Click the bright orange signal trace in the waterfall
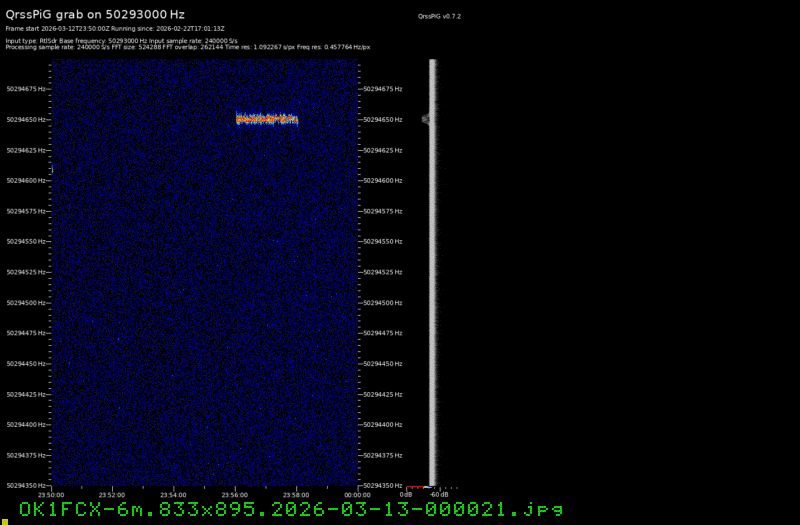The height and width of the screenshot is (525, 800). 267,119
